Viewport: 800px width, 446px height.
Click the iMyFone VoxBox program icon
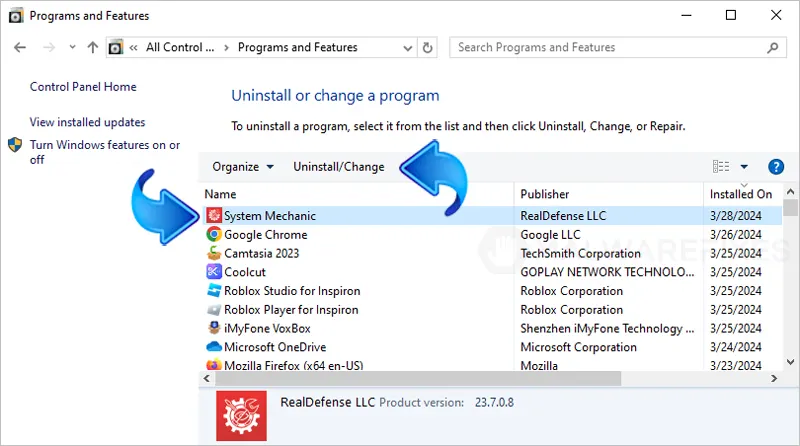pyautogui.click(x=214, y=328)
